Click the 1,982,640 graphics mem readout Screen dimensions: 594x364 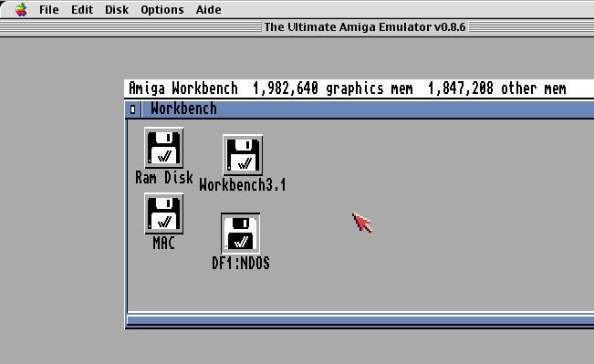332,88
